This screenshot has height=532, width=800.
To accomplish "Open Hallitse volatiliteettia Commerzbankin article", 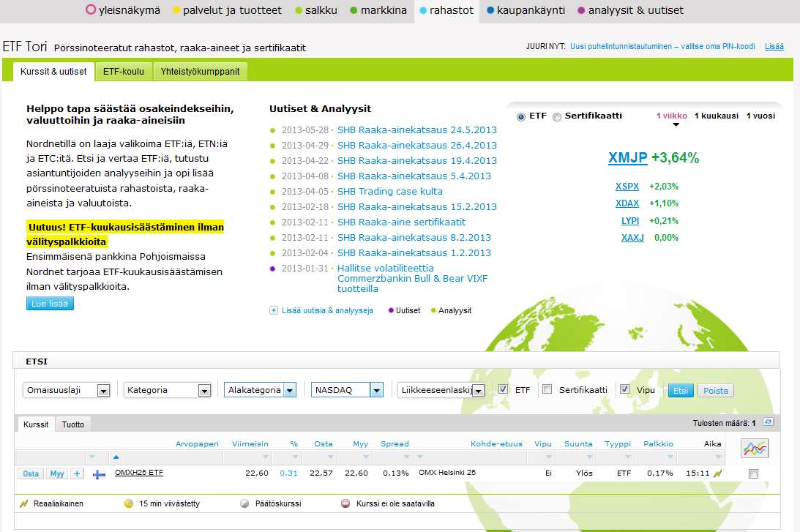I will tap(412, 279).
